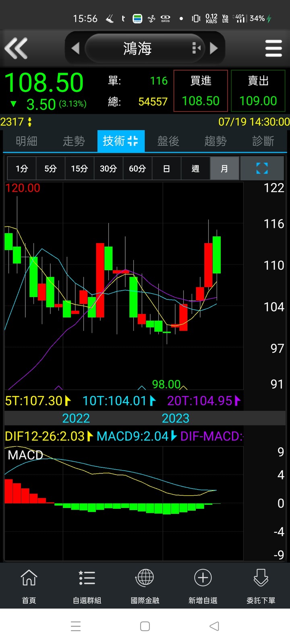Tap the 2022 year marker

tap(76, 418)
